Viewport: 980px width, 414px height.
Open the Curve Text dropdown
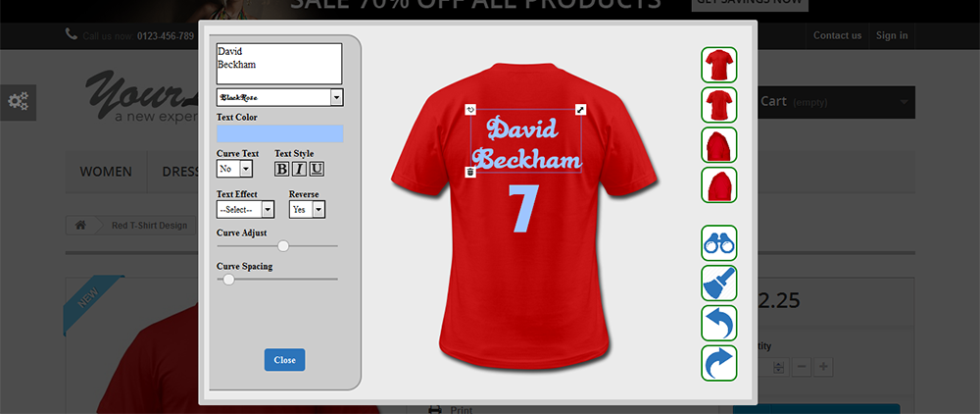coord(234,169)
